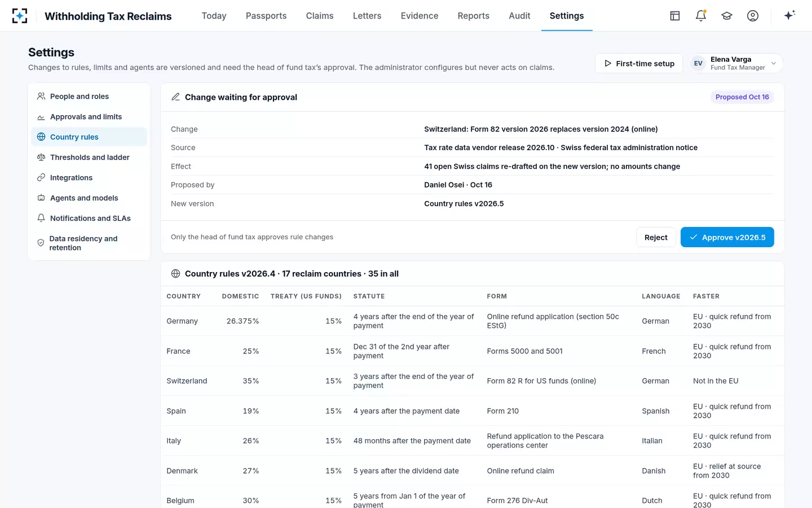The height and width of the screenshot is (508, 812).
Task: Click the Germany country cell
Action: point(182,321)
